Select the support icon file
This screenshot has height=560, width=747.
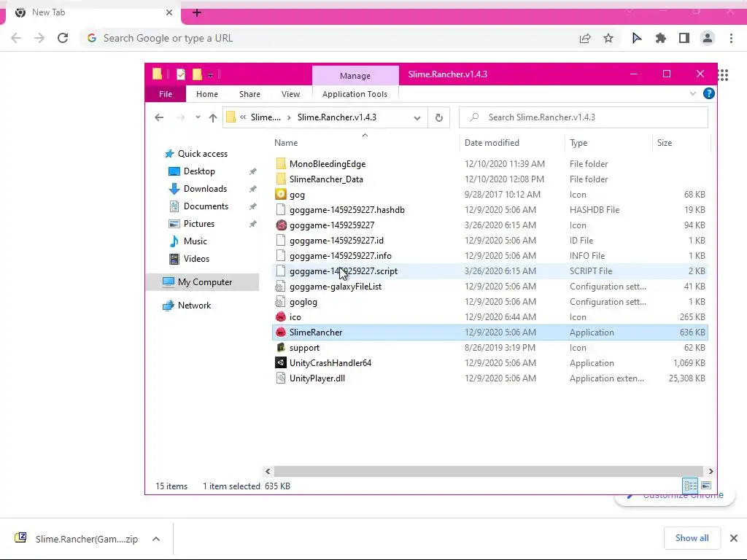(281, 348)
